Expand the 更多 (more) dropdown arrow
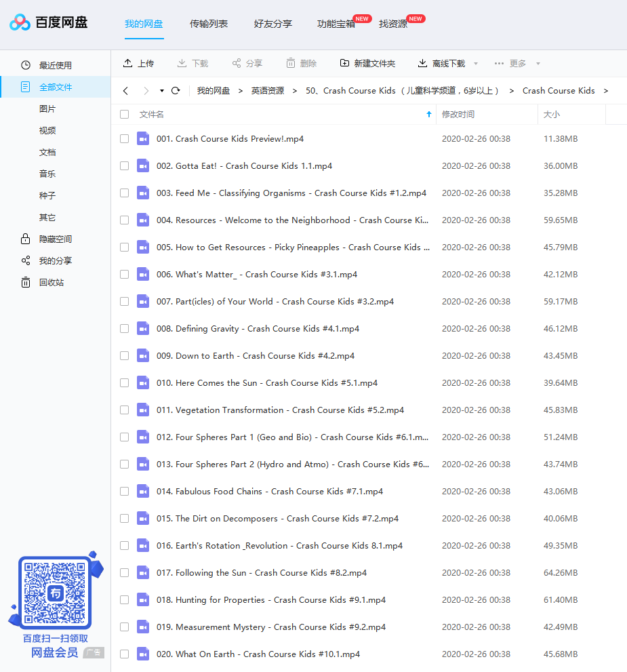 coord(538,64)
